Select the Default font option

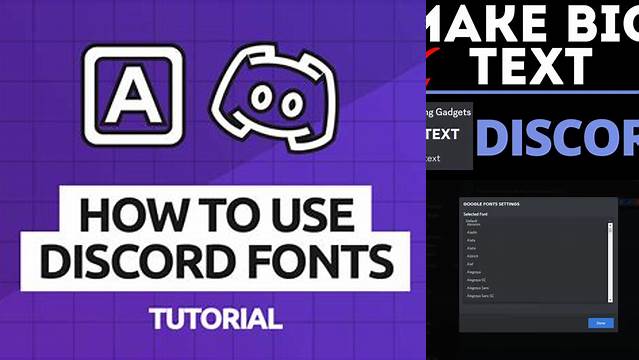click(x=471, y=221)
